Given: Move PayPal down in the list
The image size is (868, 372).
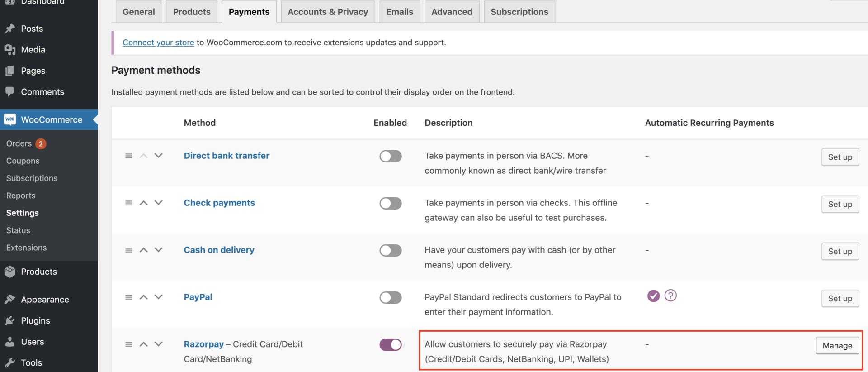Looking at the screenshot, I should (158, 297).
